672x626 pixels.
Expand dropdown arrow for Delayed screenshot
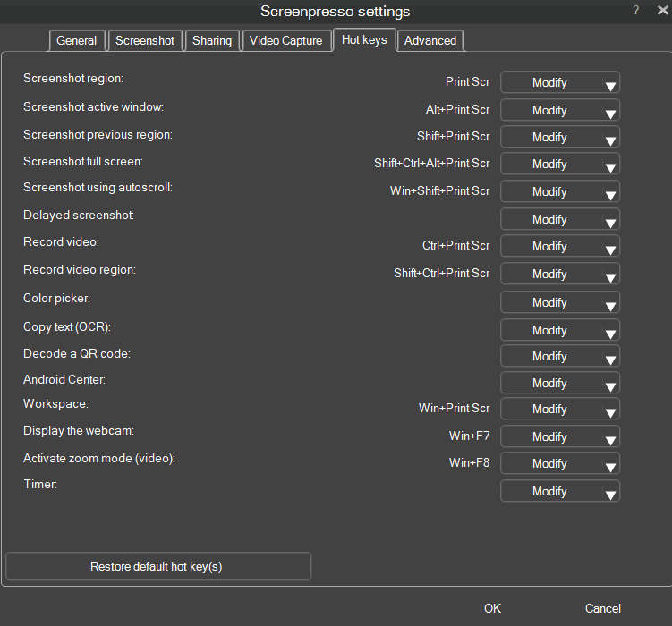click(x=611, y=224)
